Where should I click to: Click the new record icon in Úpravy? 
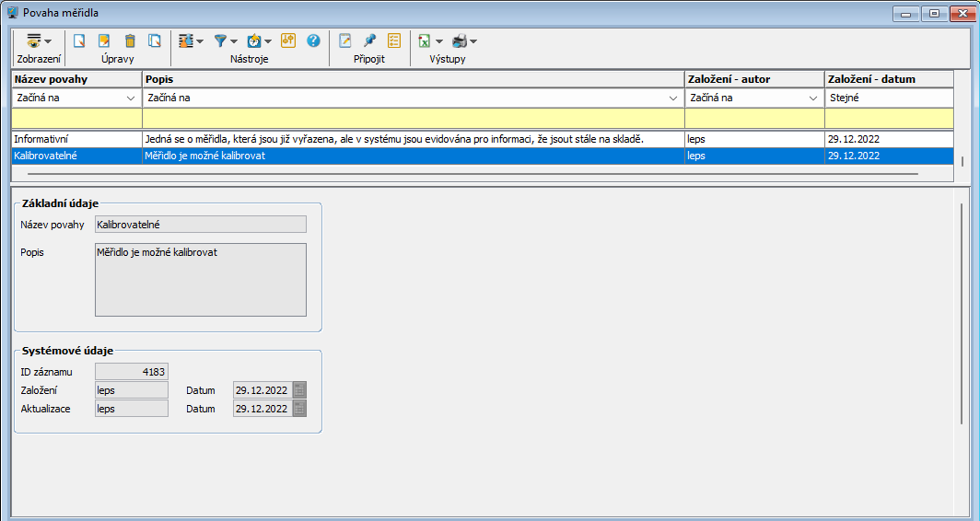[x=79, y=41]
